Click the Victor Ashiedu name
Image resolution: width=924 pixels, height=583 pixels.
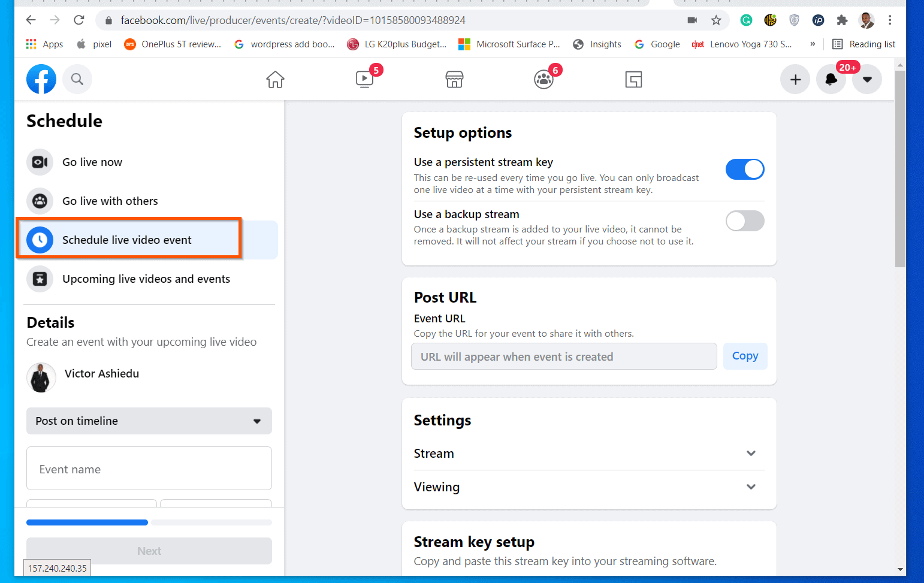(102, 373)
